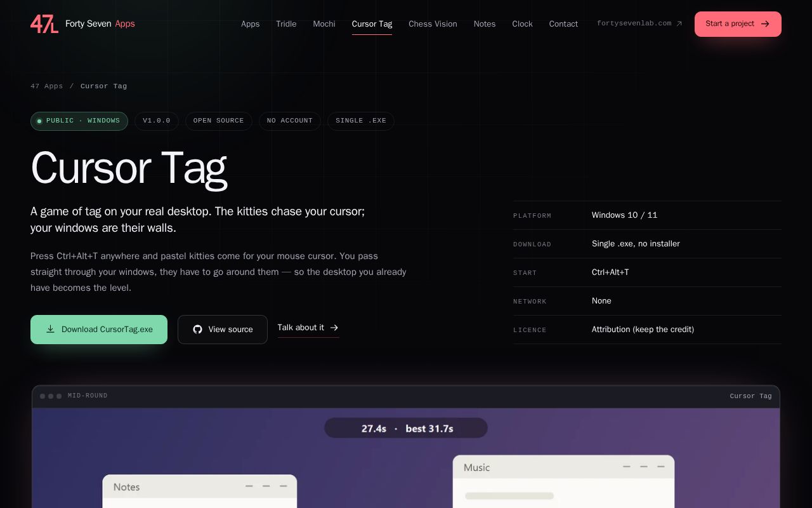Select the Cursor Tag nav tab

pos(372,24)
